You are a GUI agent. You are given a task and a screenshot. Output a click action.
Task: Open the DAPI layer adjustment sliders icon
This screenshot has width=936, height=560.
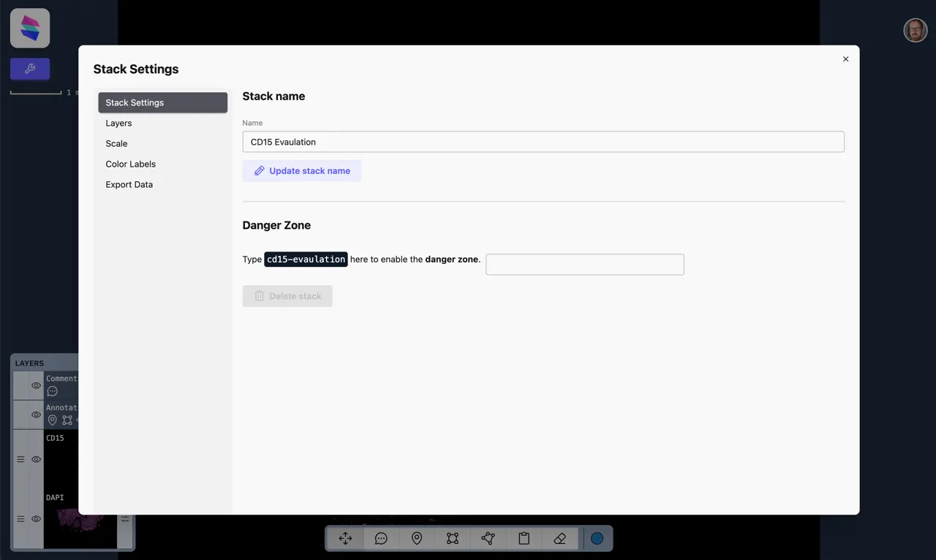[125, 519]
